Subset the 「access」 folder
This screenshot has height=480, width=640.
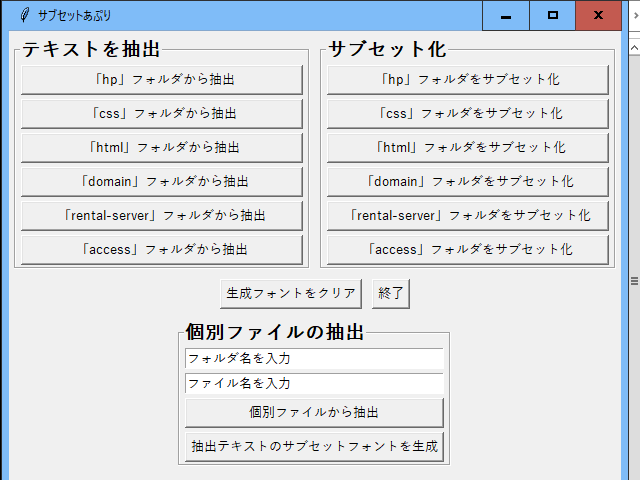[x=468, y=249]
